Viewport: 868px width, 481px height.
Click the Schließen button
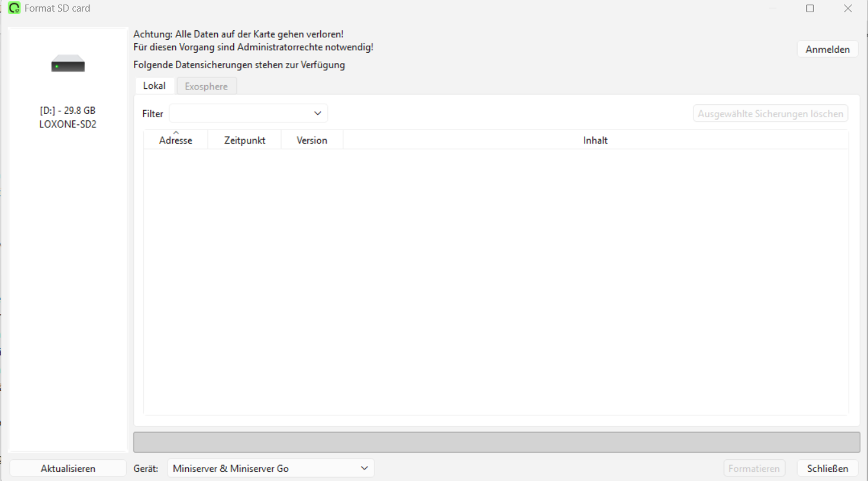pos(827,468)
